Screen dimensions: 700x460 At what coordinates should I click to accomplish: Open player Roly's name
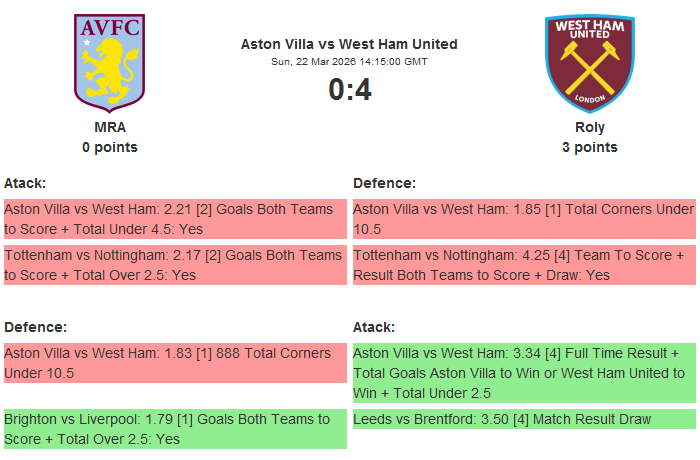tap(590, 128)
